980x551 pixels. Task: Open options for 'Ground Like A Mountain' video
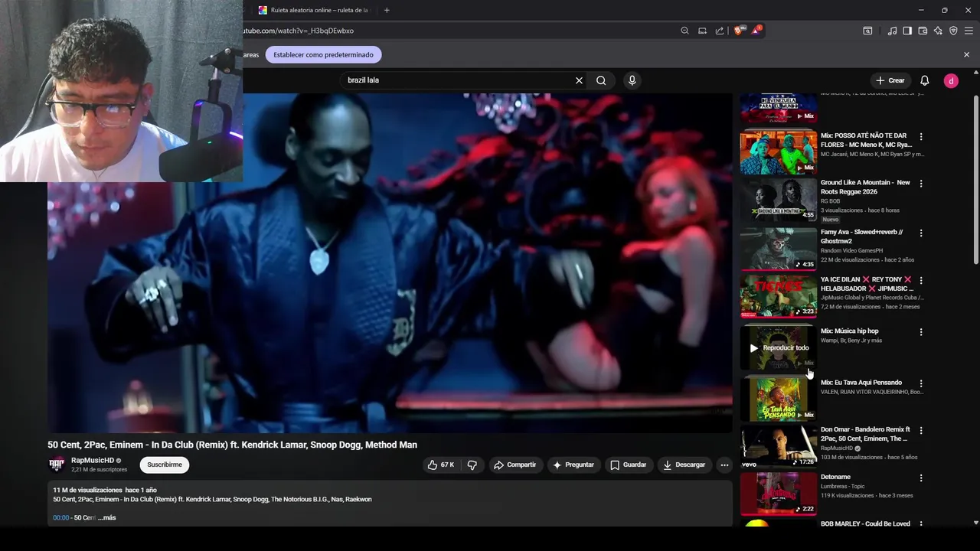coord(921,184)
